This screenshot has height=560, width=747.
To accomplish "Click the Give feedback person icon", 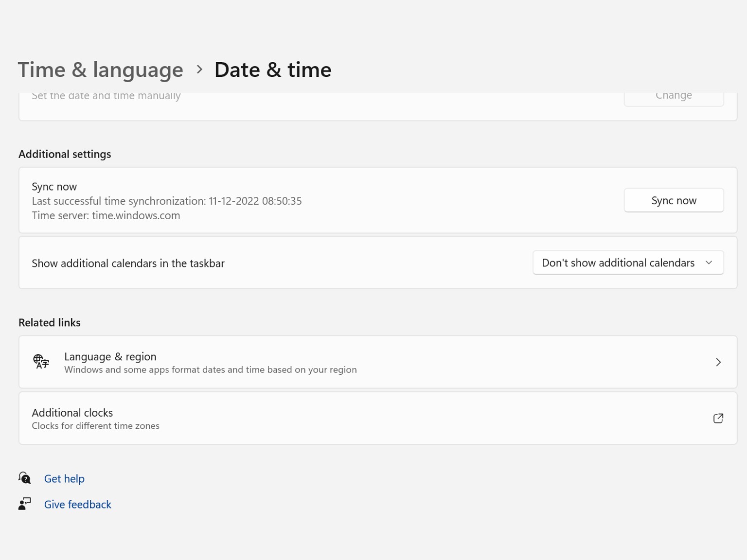I will pos(25,504).
